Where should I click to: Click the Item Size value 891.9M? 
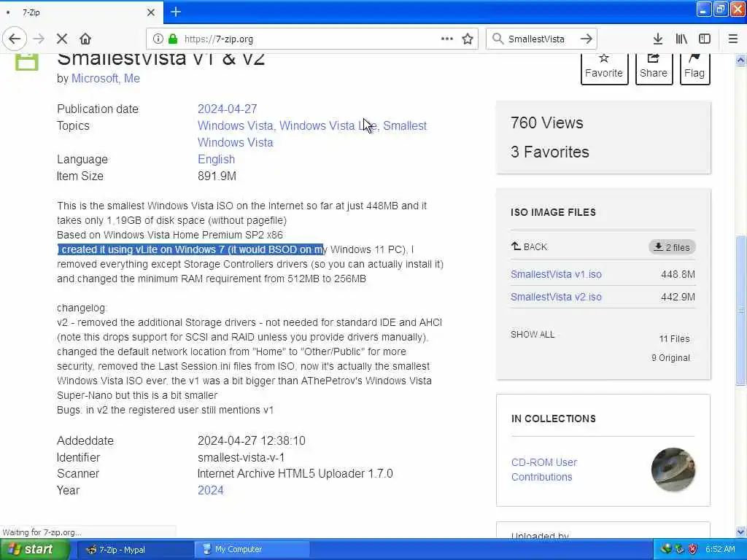click(x=217, y=176)
